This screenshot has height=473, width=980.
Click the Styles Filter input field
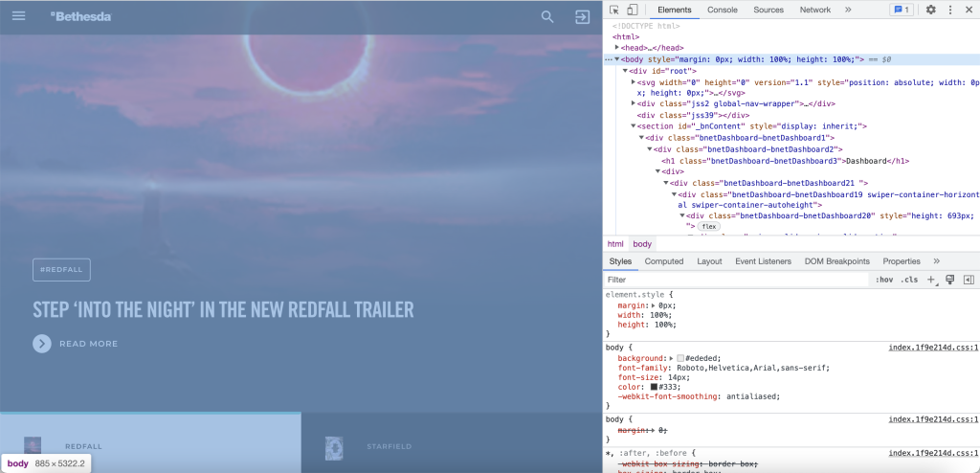coord(736,280)
